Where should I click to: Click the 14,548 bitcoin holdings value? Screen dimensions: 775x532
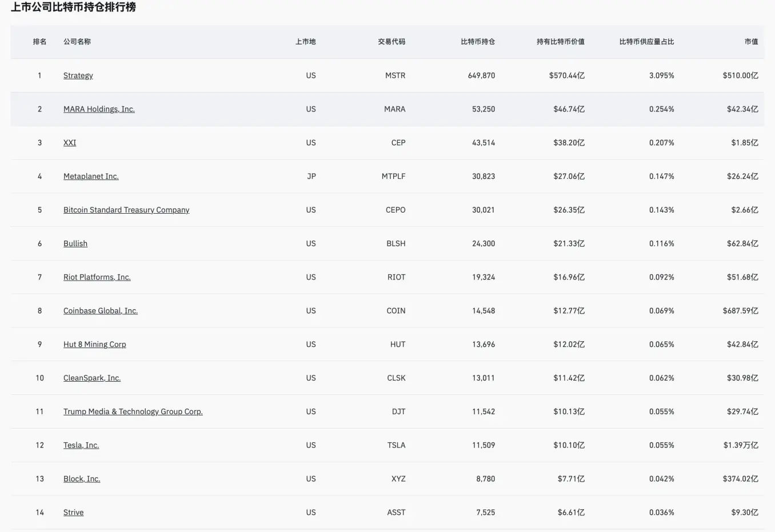(484, 311)
